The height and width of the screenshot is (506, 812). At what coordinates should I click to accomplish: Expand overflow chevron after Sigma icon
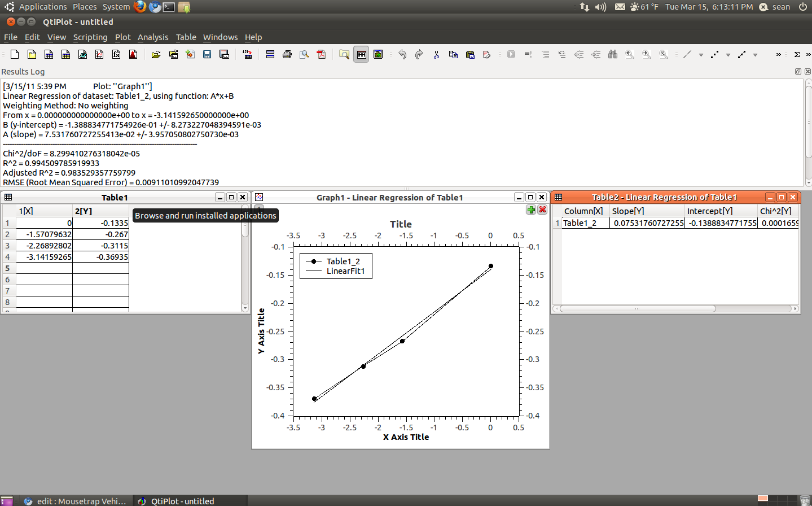[x=808, y=54]
